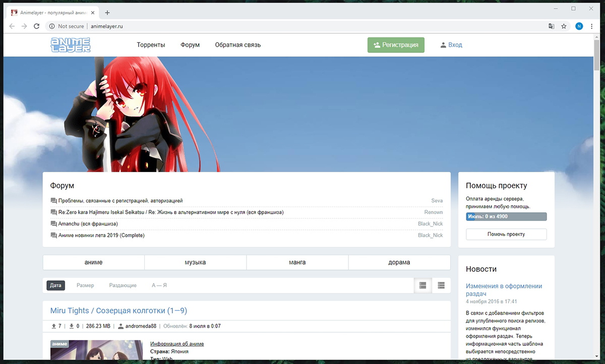Sort releases by Раздающие

coord(123,285)
